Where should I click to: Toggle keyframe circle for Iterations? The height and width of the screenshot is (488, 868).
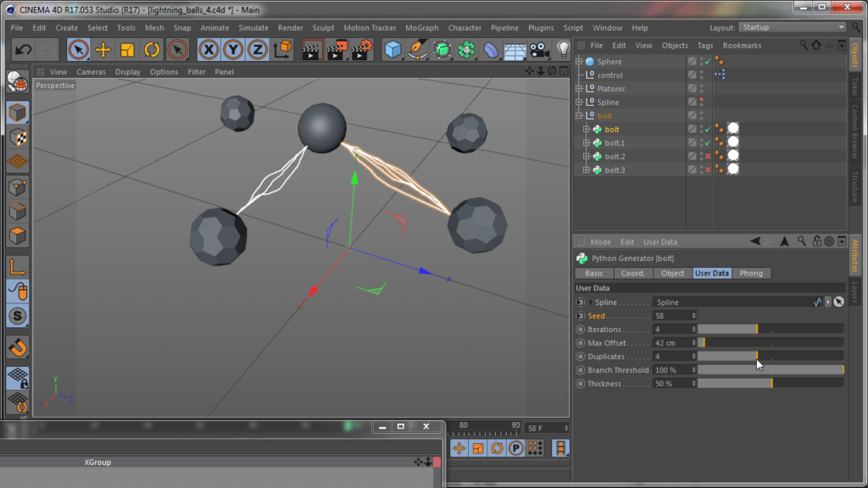pyautogui.click(x=580, y=330)
